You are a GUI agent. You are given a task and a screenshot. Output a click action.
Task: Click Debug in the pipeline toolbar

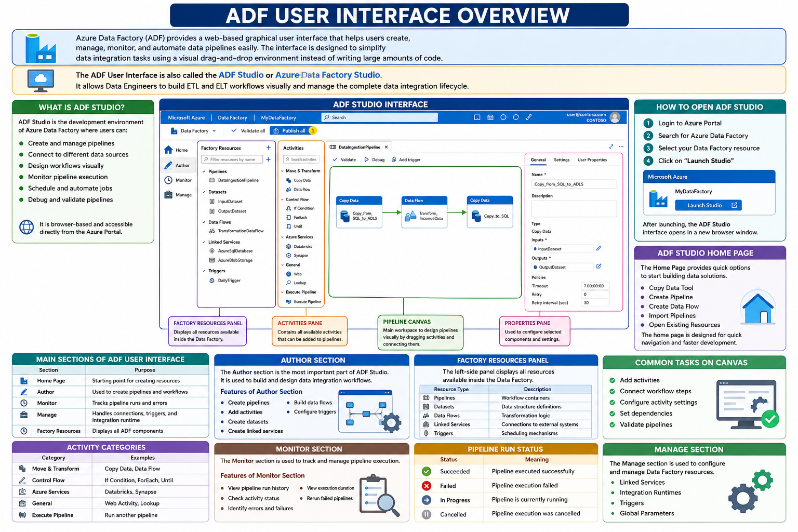point(375,160)
